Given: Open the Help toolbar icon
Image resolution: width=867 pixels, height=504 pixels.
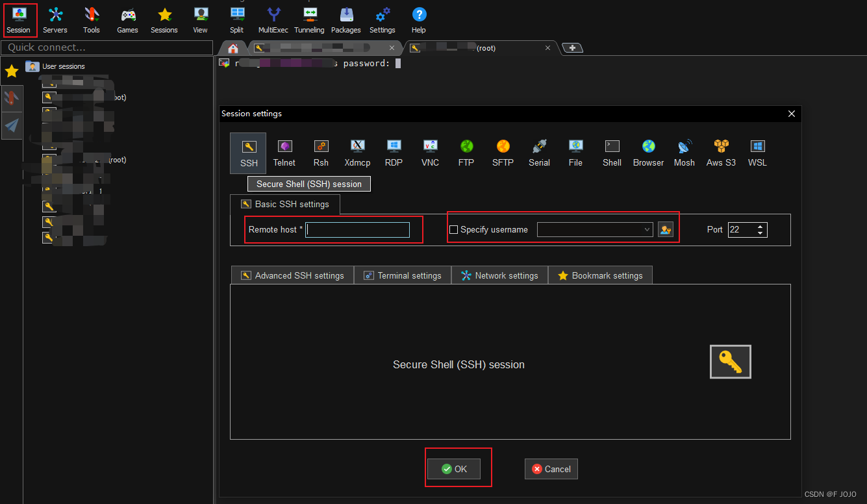Looking at the screenshot, I should [419, 20].
